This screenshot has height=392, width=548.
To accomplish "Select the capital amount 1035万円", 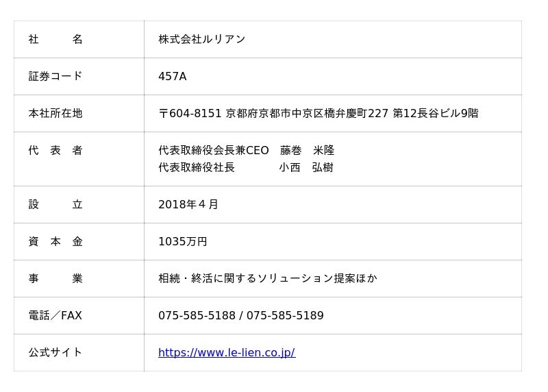I will tap(182, 241).
